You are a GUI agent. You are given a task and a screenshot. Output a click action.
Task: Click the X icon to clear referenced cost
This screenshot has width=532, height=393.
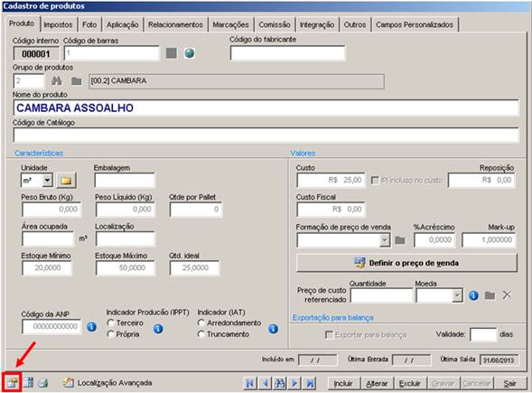[x=507, y=295]
